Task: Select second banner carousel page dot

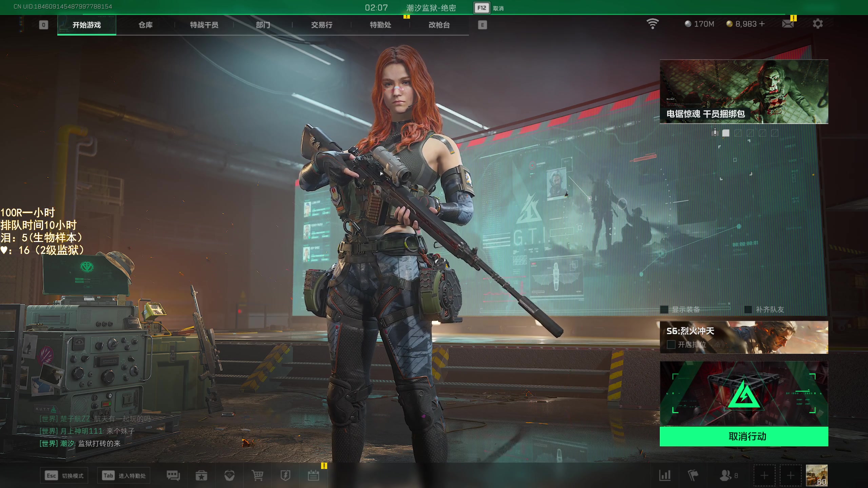Action: click(738, 133)
